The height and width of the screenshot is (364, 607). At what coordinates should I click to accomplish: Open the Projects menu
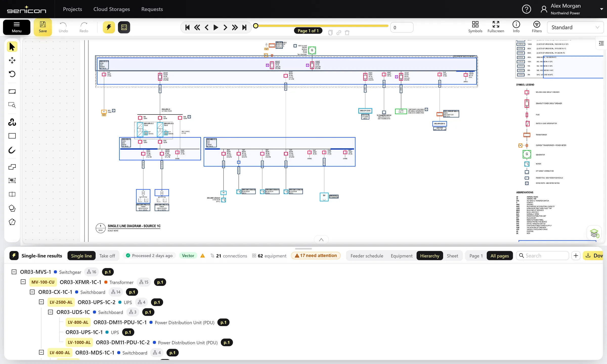pyautogui.click(x=73, y=9)
